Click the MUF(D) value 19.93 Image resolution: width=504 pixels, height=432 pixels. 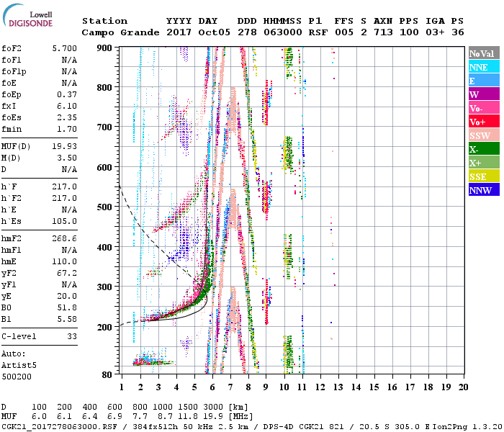click(65, 146)
